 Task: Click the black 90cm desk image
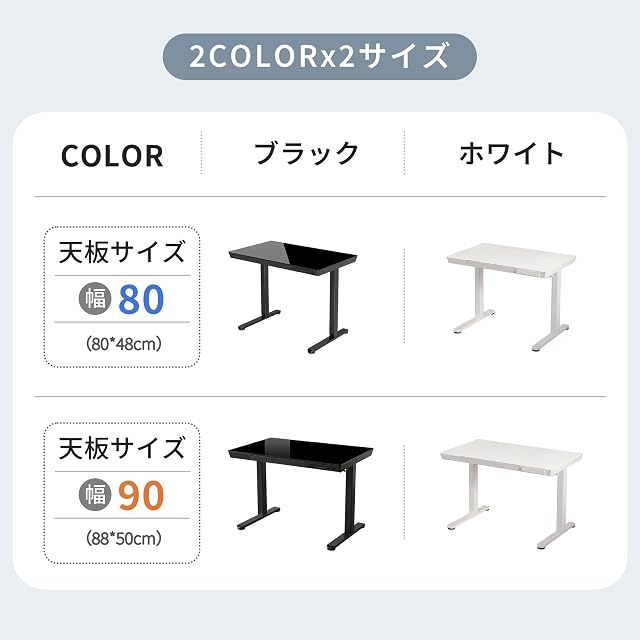[300, 494]
